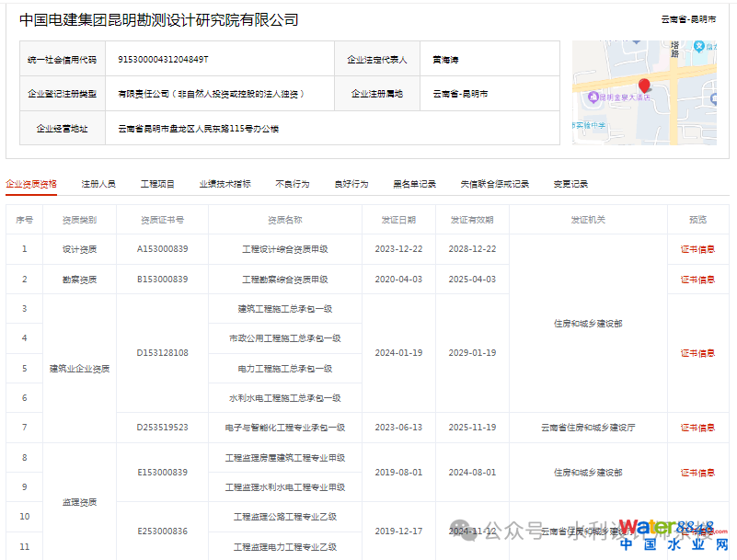Screen dimensions: 737x560
Task: Select the 工程项目 tab
Action: point(157,184)
